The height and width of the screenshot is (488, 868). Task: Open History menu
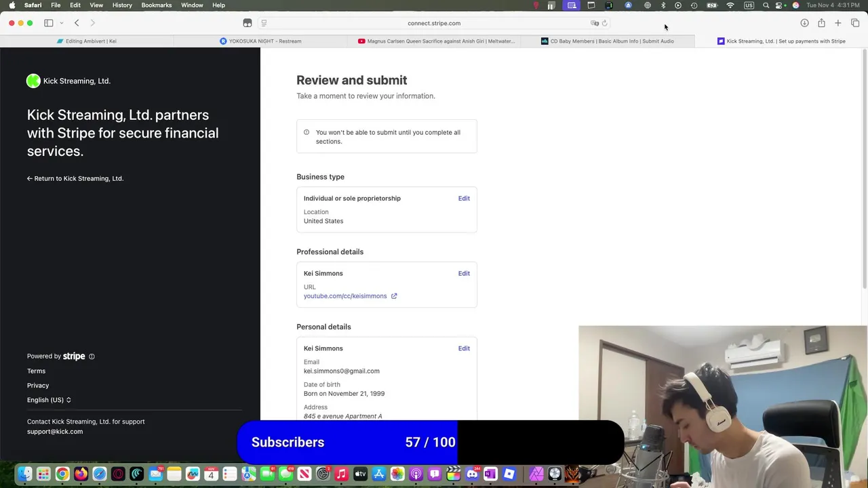[x=122, y=5]
